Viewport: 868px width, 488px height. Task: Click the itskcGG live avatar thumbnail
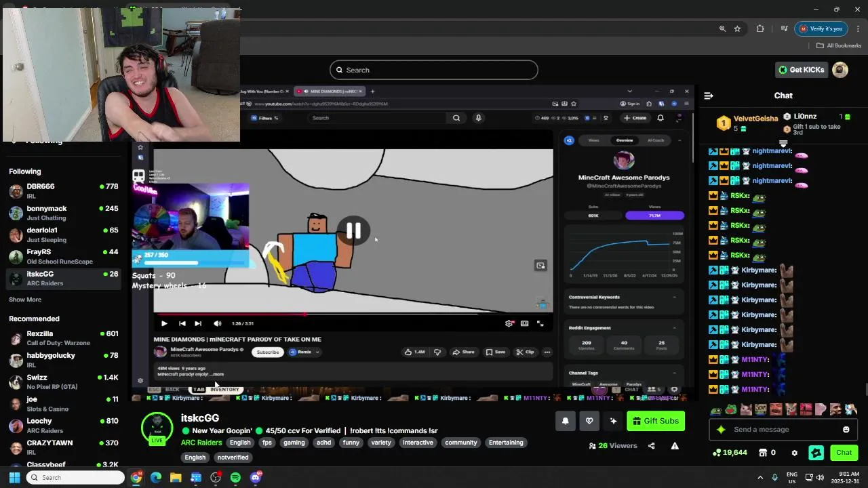click(x=157, y=428)
